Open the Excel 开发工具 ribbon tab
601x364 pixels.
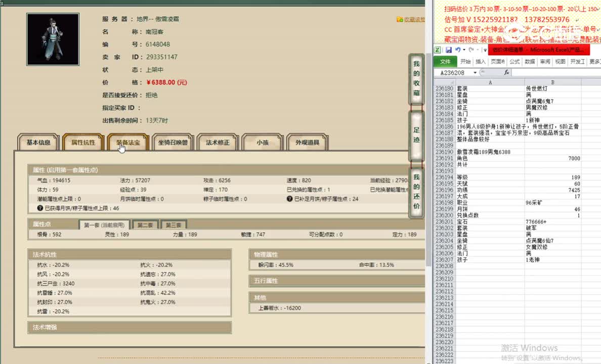tap(577, 61)
